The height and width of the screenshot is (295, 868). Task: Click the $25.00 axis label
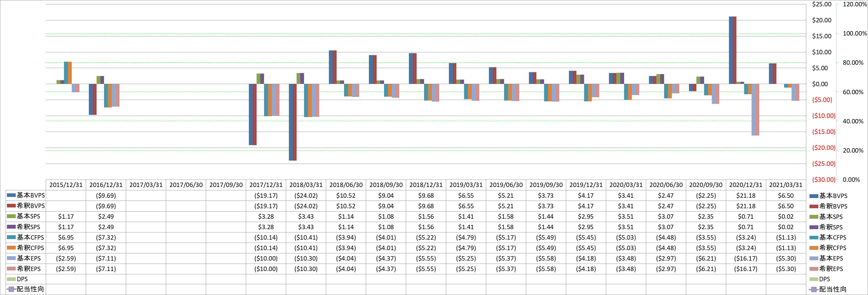(821, 4)
